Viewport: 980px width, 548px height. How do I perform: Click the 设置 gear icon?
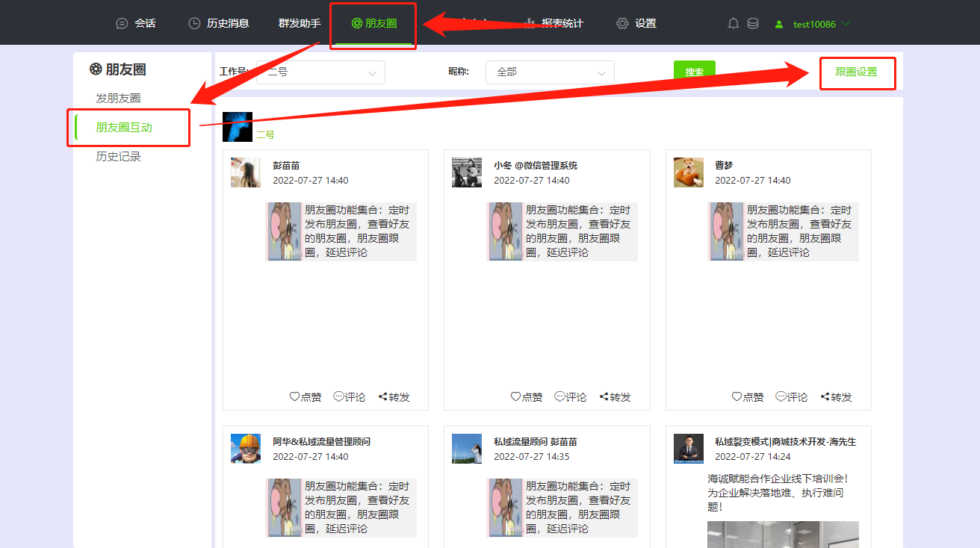click(622, 23)
